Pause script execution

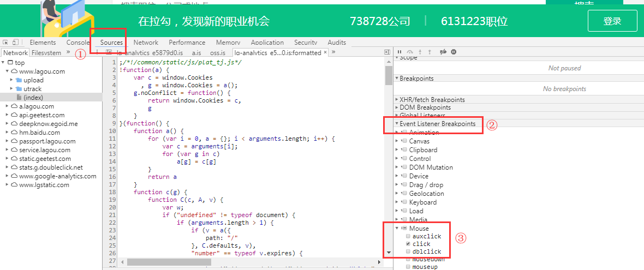(x=399, y=52)
